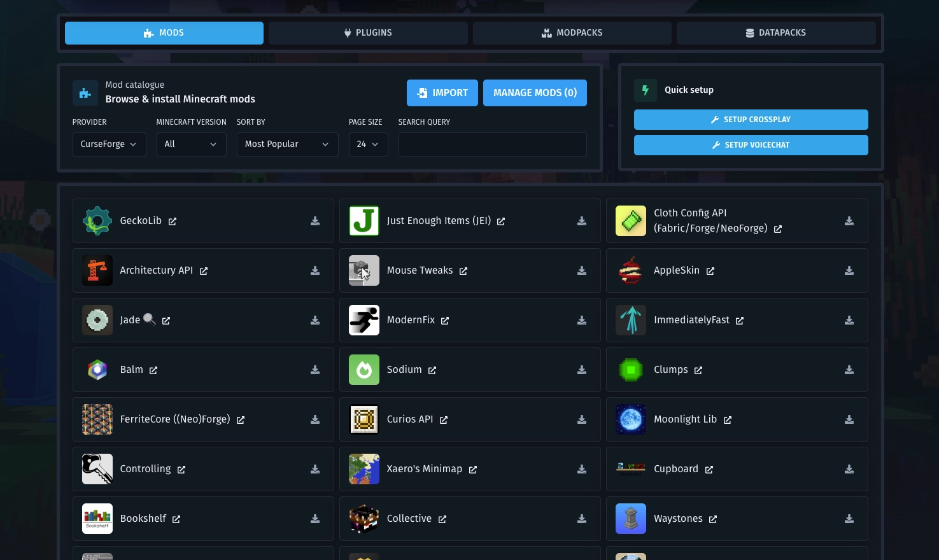Screen dimensions: 939x560
Task: Open Manage Mods (0)
Action: pyautogui.click(x=535, y=93)
